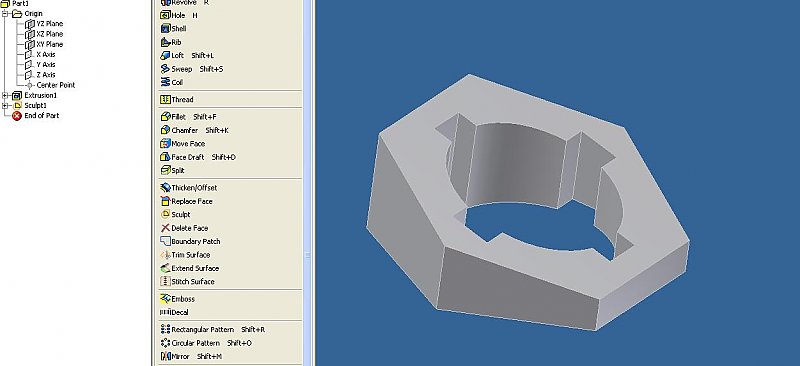The height and width of the screenshot is (366, 800).
Task: Collapse the Origin folder in browser
Action: click(x=5, y=14)
